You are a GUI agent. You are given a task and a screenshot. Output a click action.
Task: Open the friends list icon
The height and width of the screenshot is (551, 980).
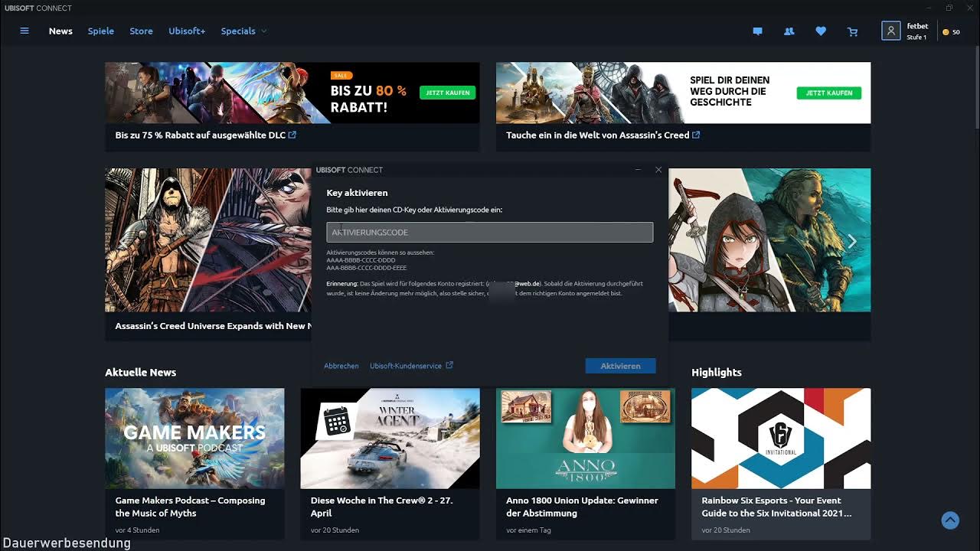tap(789, 31)
